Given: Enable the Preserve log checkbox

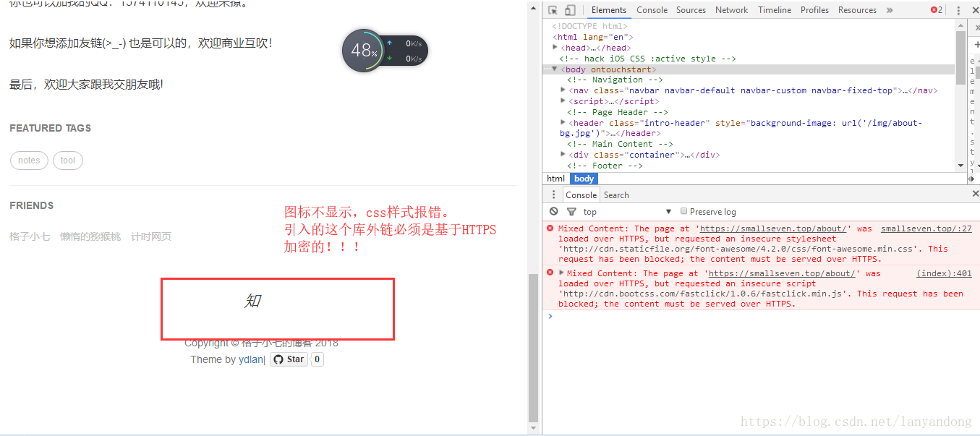Looking at the screenshot, I should pos(683,211).
